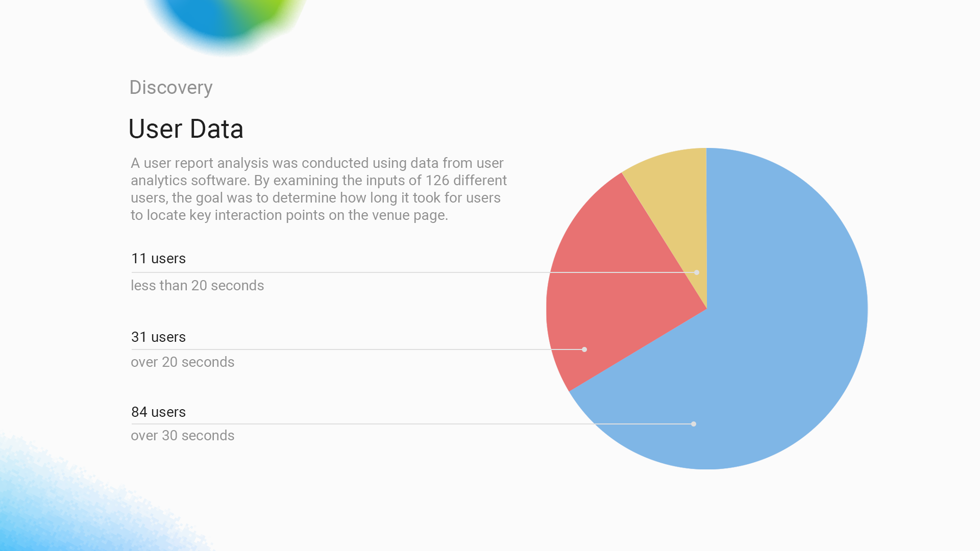Select the "11 users" label
Viewport: 980px width, 551px height.
[x=158, y=259]
